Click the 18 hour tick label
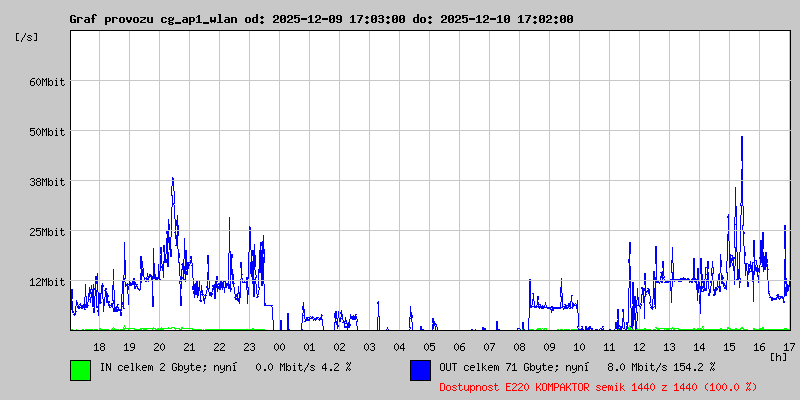Image resolution: width=800 pixels, height=400 pixels. tap(99, 347)
